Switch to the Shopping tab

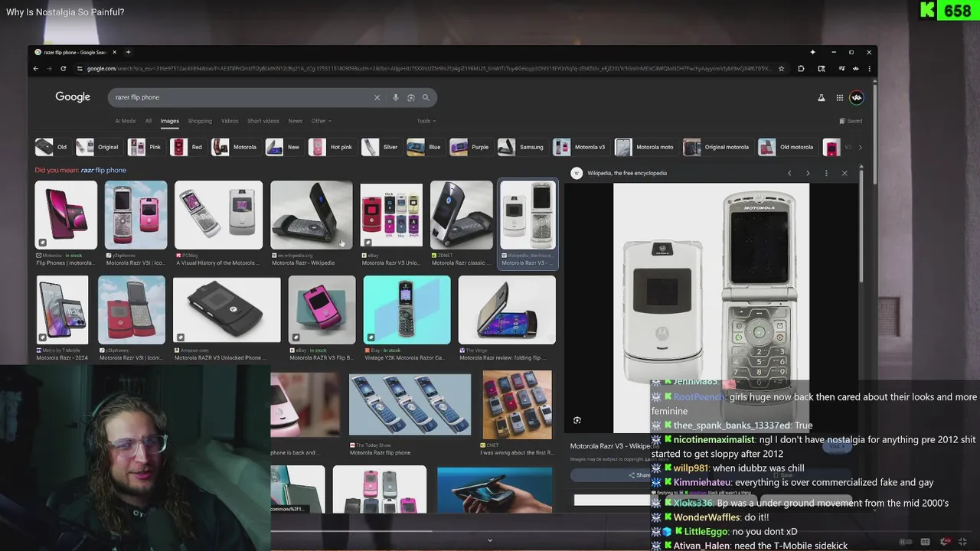tap(200, 121)
